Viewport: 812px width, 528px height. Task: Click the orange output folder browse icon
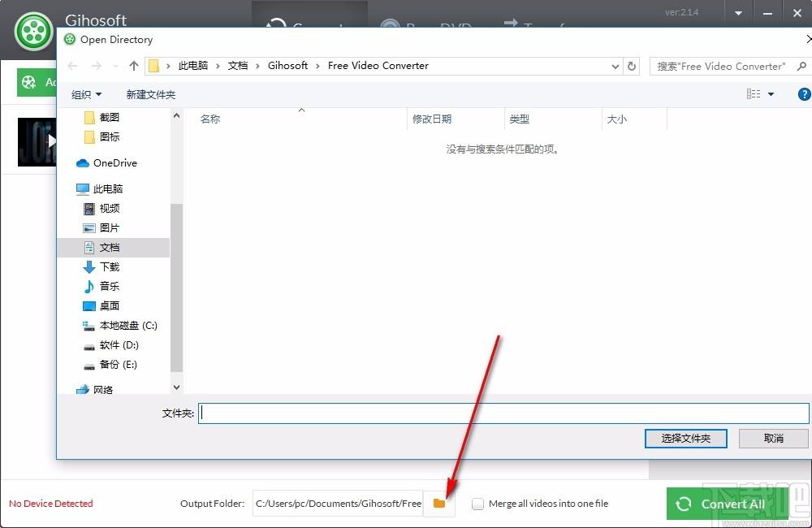tap(439, 503)
